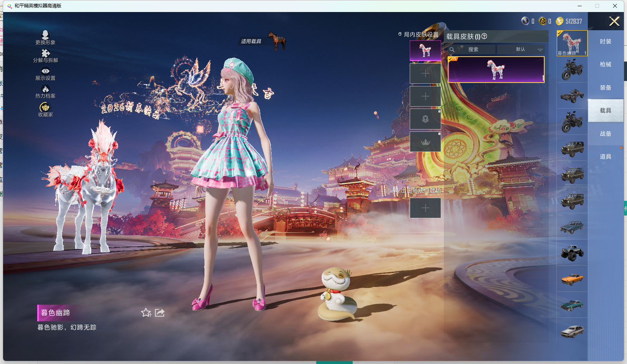Switch to the 时装 tab
Image resolution: width=627 pixels, height=364 pixels.
tap(605, 41)
